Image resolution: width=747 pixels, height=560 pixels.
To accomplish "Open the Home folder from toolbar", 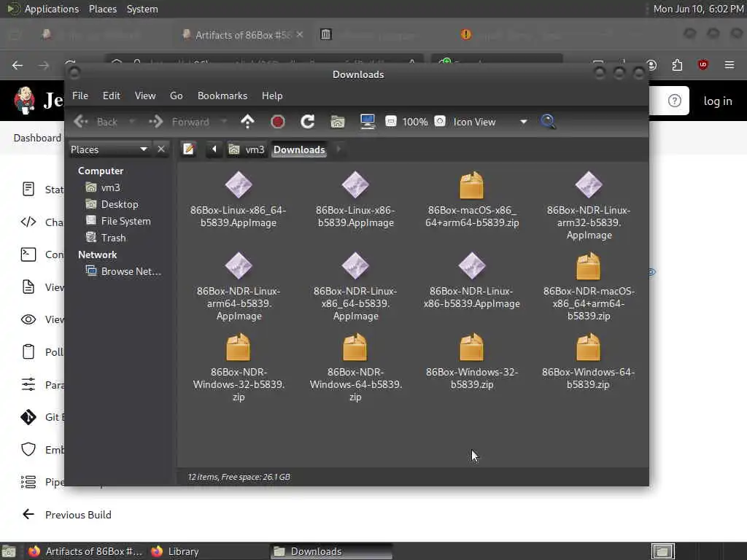I will tap(337, 122).
